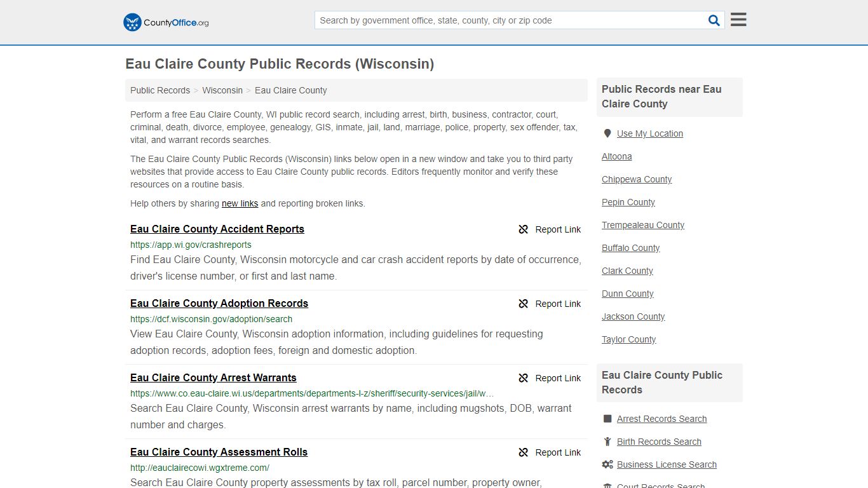Open the hamburger navigation menu
Image resolution: width=868 pixels, height=488 pixels.
[738, 20]
